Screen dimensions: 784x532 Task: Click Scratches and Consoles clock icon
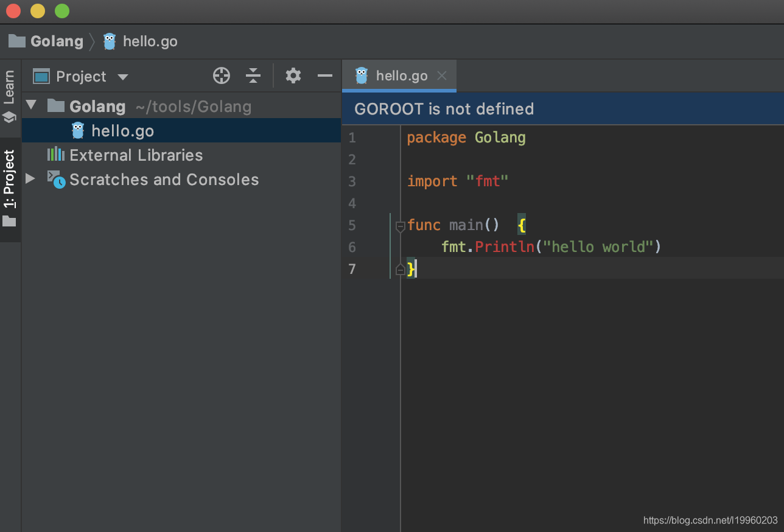[57, 179]
